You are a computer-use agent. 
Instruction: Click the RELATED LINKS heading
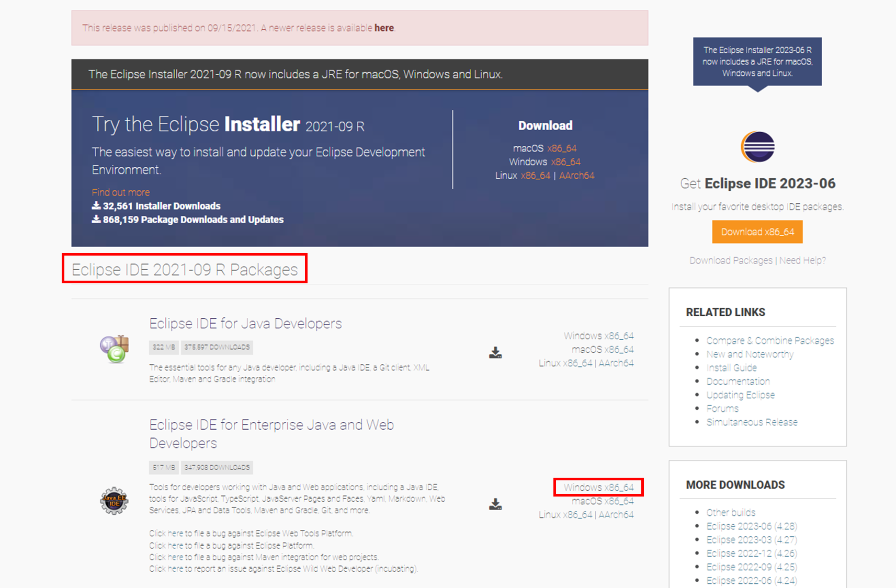[x=725, y=312]
